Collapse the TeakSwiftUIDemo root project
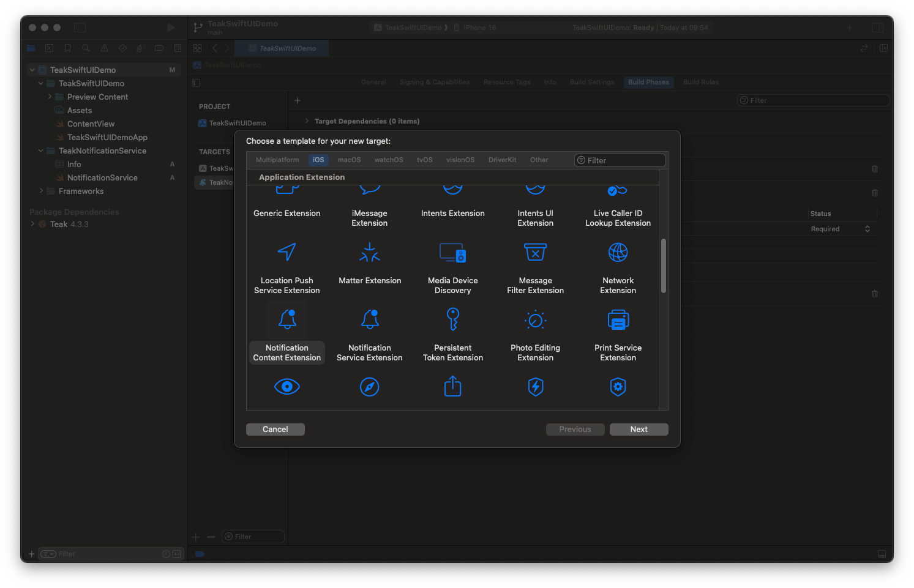The image size is (914, 588). pyautogui.click(x=32, y=70)
